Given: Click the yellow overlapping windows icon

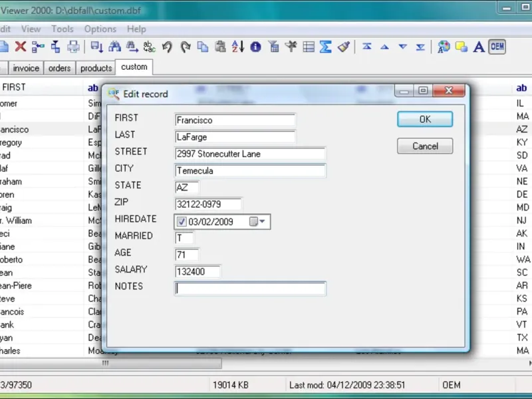Looking at the screenshot, I should 461,47.
